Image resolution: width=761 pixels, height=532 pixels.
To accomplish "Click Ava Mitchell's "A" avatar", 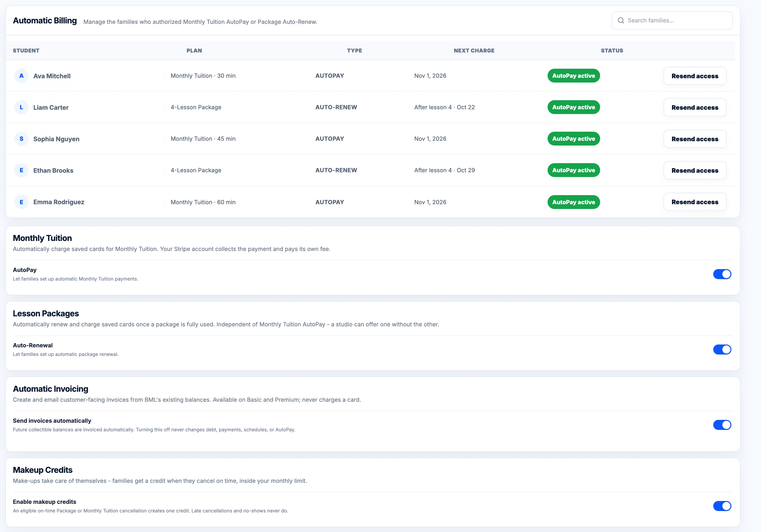I will click(21, 76).
